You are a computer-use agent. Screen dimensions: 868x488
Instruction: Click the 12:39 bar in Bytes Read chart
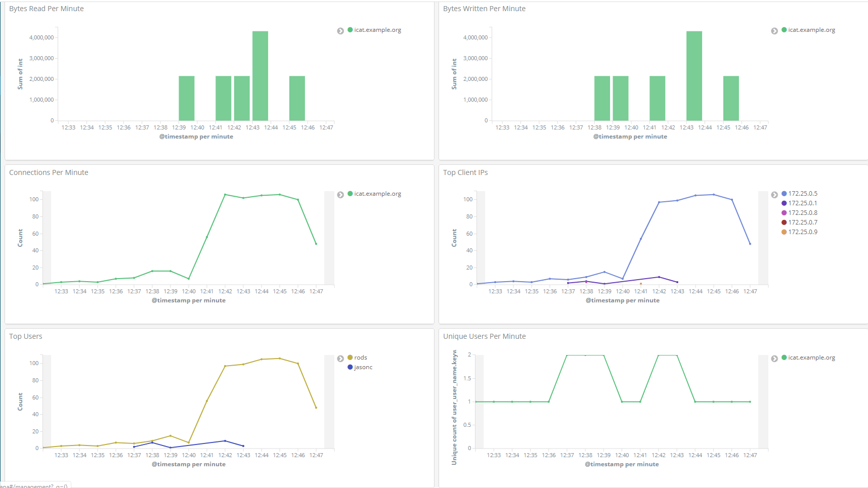[x=187, y=99]
